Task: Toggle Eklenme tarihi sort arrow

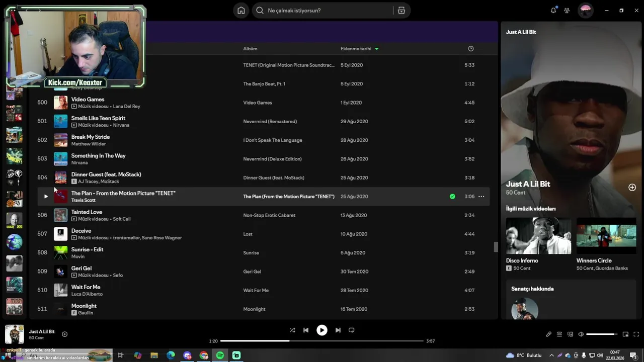Action: coord(376,49)
